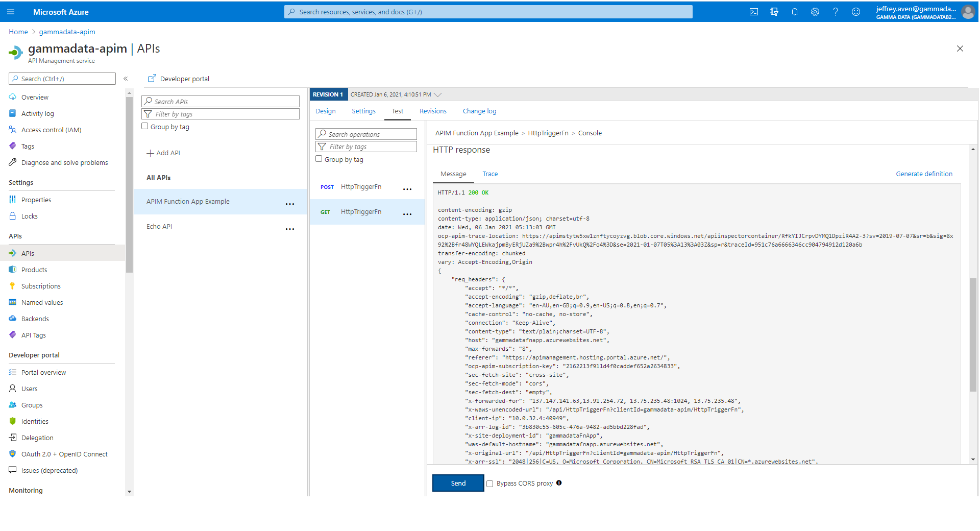Open options for POST HttpTriggerFn
Viewport: 980px width, 531px height.
407,189
